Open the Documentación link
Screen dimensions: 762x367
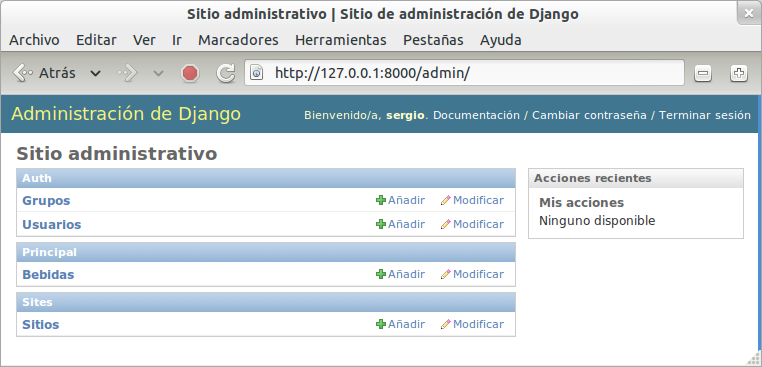pyautogui.click(x=476, y=115)
